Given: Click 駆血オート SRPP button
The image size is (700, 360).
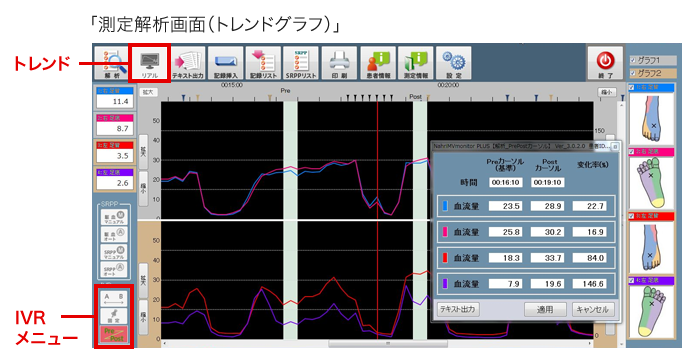Looking at the screenshot, I should (x=115, y=235).
